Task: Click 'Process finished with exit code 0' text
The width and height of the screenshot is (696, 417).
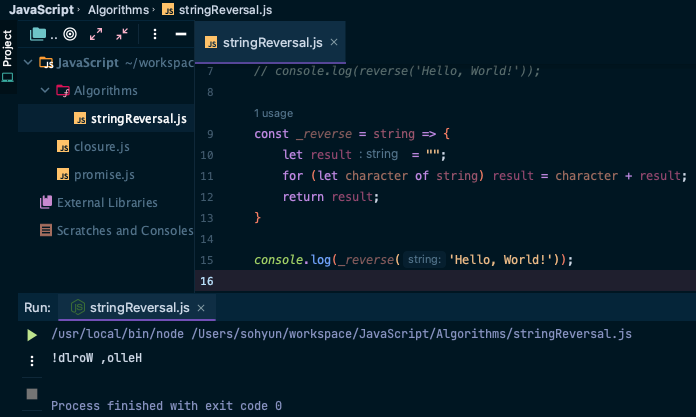Action: click(166, 405)
